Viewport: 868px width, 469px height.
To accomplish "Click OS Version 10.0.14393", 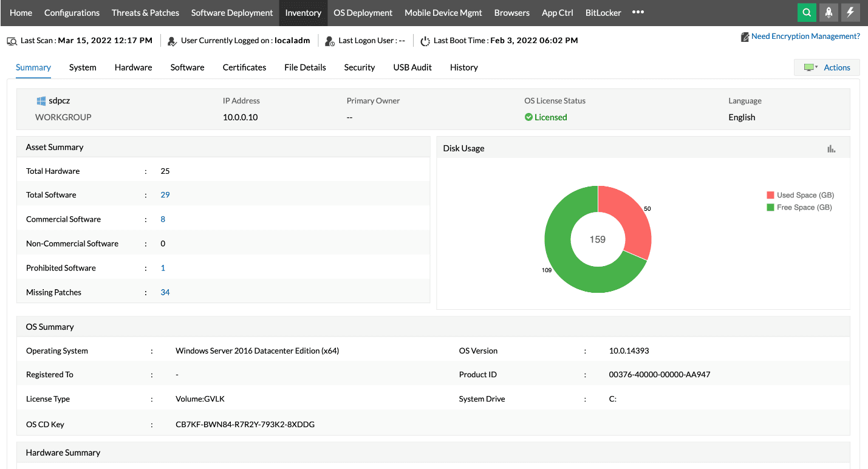I will pos(629,351).
